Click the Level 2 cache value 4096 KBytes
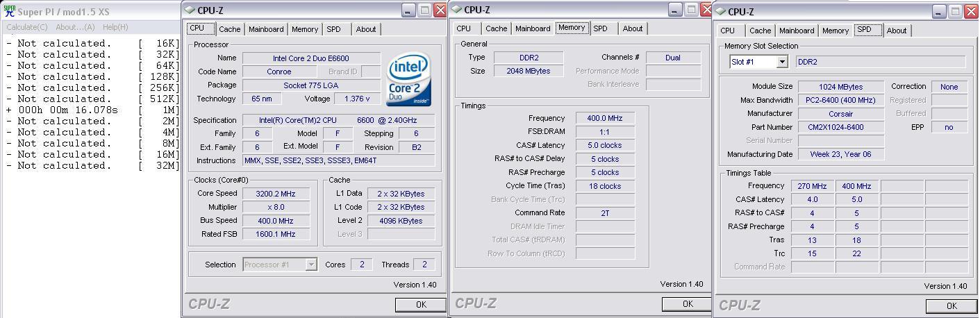980x318 pixels. point(401,220)
